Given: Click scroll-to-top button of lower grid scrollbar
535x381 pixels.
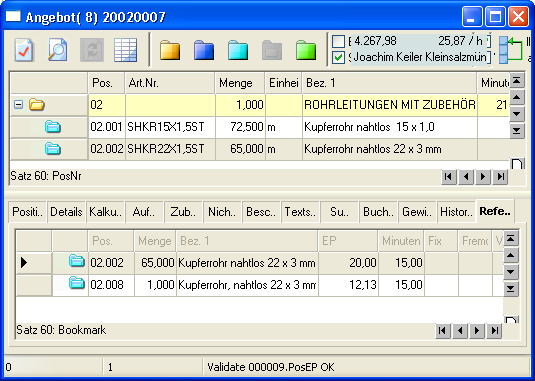Looking at the screenshot, I should (x=510, y=238).
